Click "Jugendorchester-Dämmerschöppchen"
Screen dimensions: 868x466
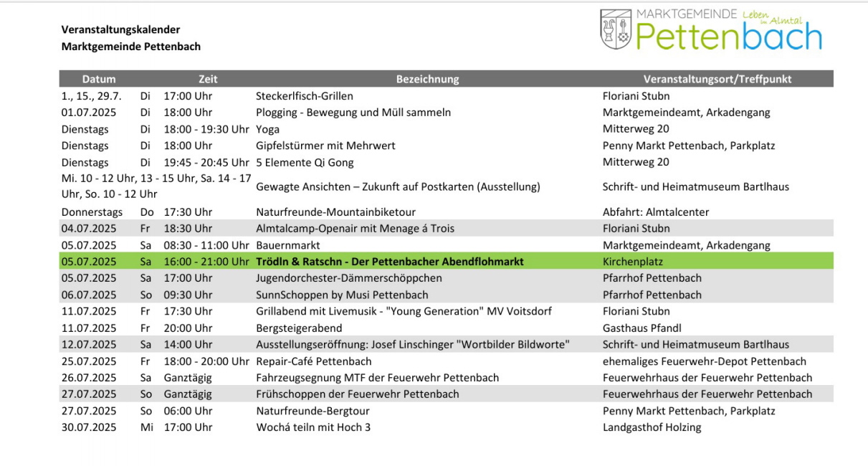tap(349, 278)
